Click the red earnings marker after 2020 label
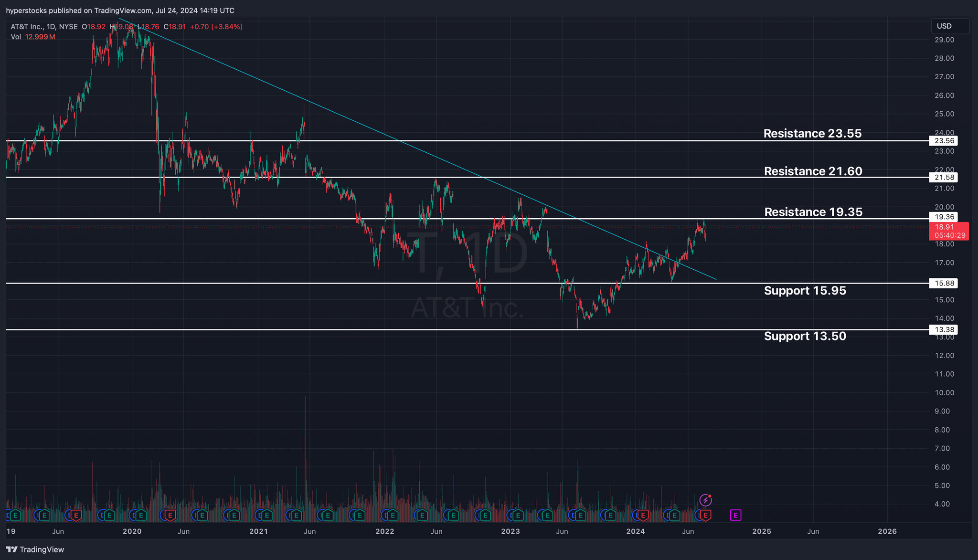 coord(170,515)
